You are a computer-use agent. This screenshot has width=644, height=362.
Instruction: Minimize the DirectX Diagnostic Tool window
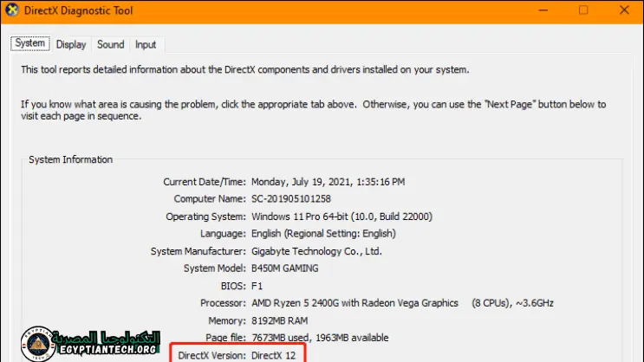543,10
